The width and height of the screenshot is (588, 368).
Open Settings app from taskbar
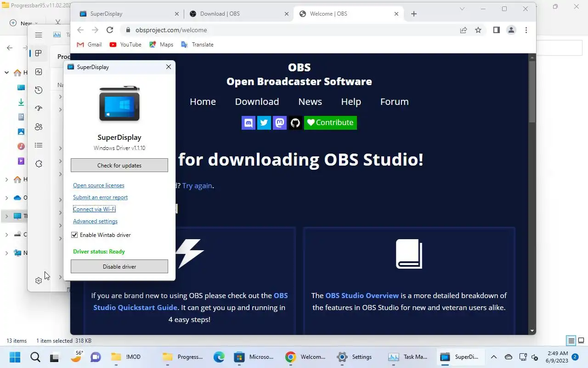[354, 357]
